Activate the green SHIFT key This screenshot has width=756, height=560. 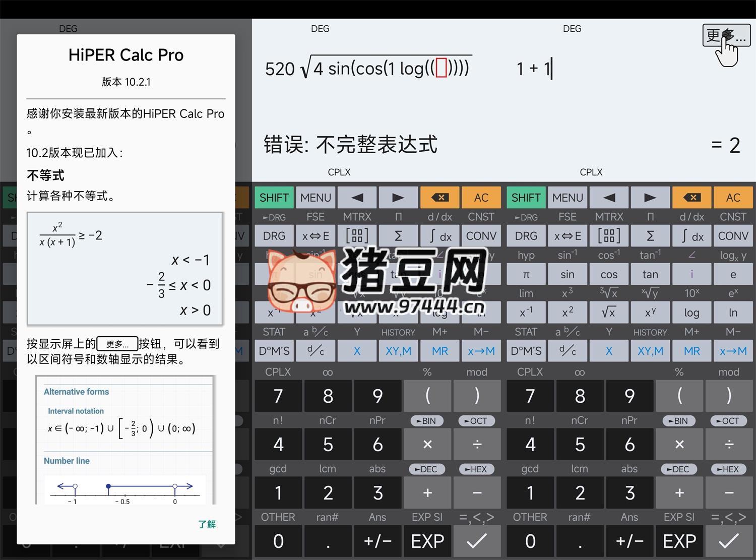click(x=526, y=197)
